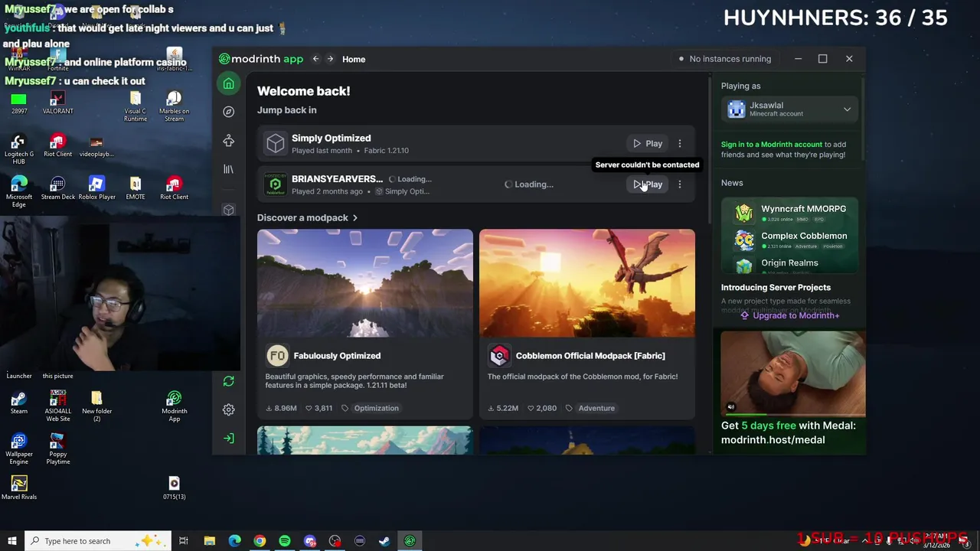Image resolution: width=980 pixels, height=551 pixels.
Task: Open Poppy Playtime desktop shortcut
Action: point(57,449)
